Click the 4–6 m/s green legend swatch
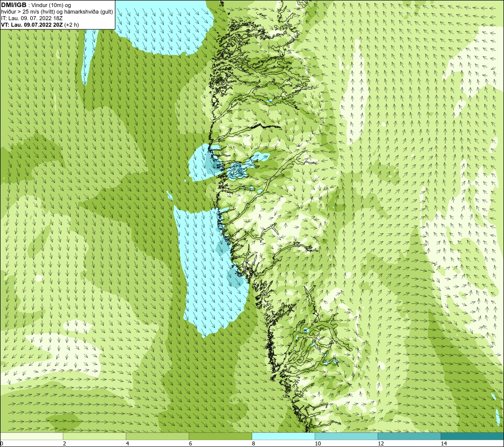 (x=157, y=436)
